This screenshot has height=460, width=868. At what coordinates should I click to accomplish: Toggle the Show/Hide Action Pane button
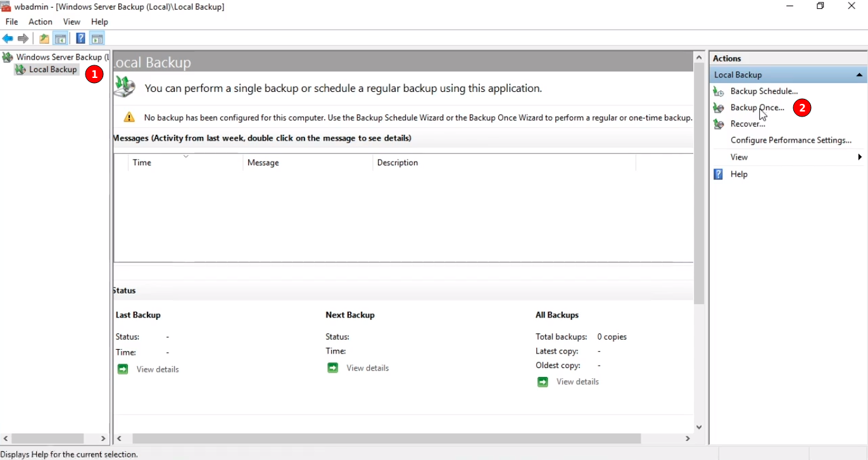(97, 39)
